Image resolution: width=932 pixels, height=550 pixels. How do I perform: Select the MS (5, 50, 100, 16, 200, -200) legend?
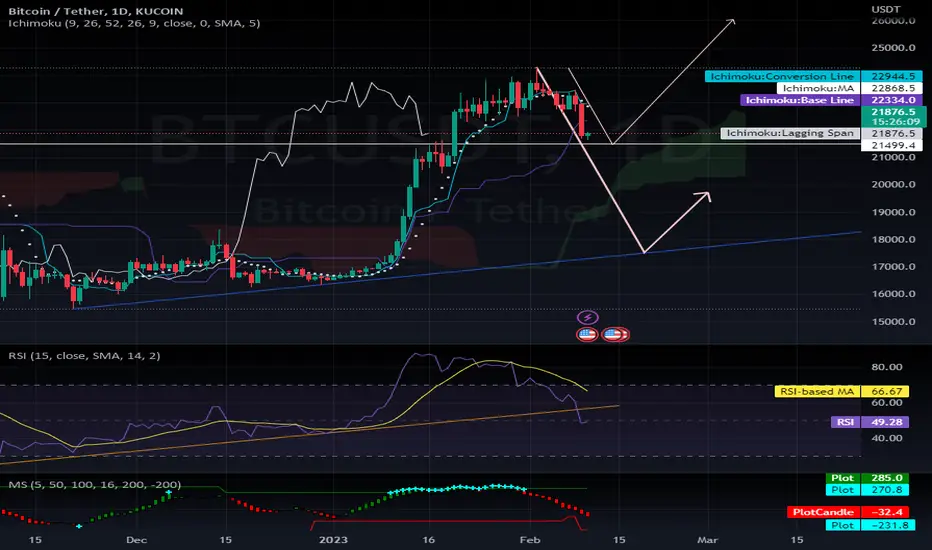pyautogui.click(x=95, y=485)
